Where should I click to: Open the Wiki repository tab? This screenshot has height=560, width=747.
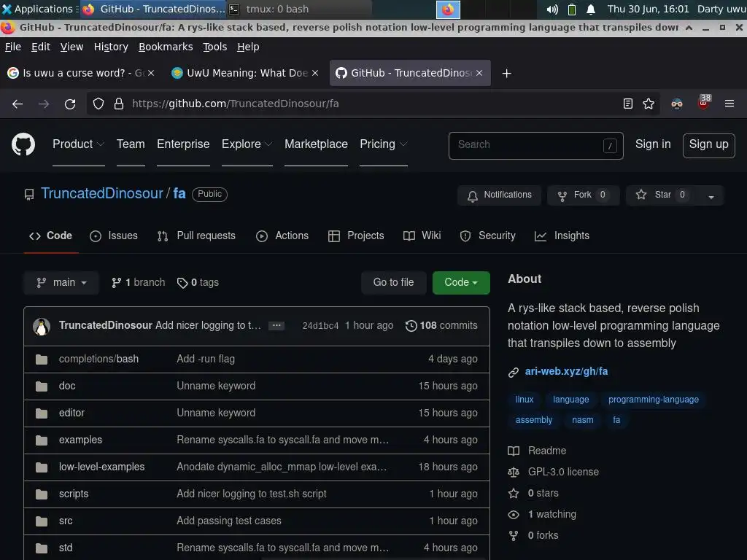coord(422,236)
